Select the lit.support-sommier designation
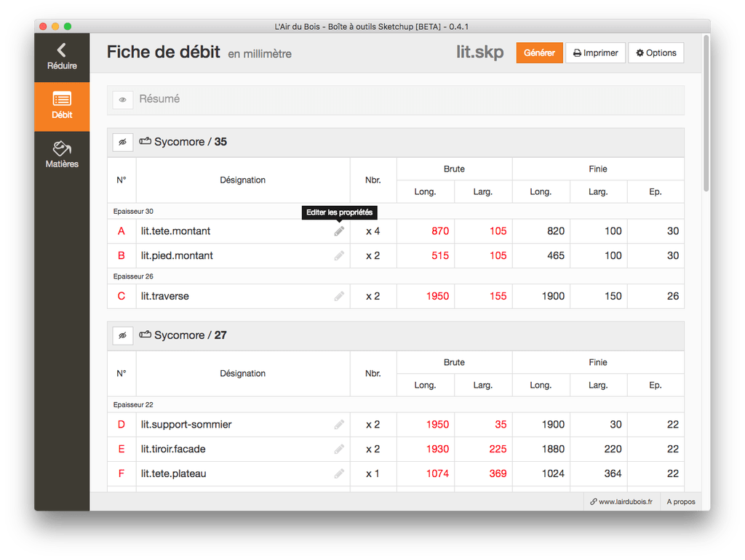The width and height of the screenshot is (745, 560). [x=186, y=425]
